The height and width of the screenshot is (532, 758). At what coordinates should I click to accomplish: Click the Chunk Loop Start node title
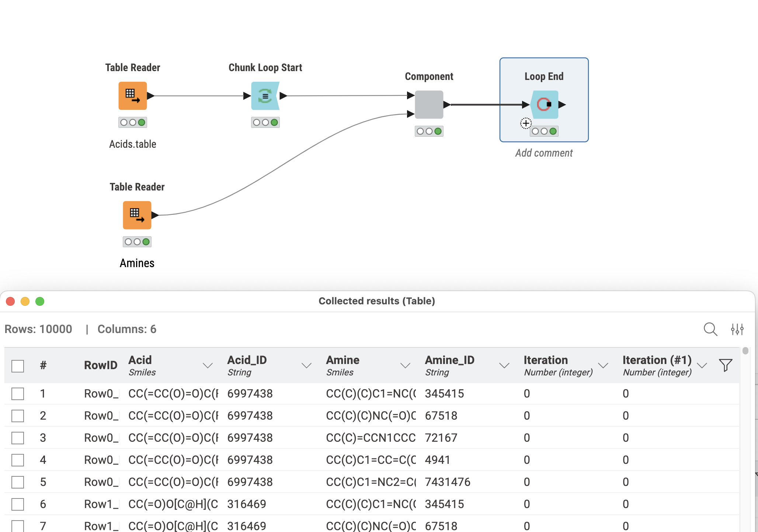[x=265, y=67]
